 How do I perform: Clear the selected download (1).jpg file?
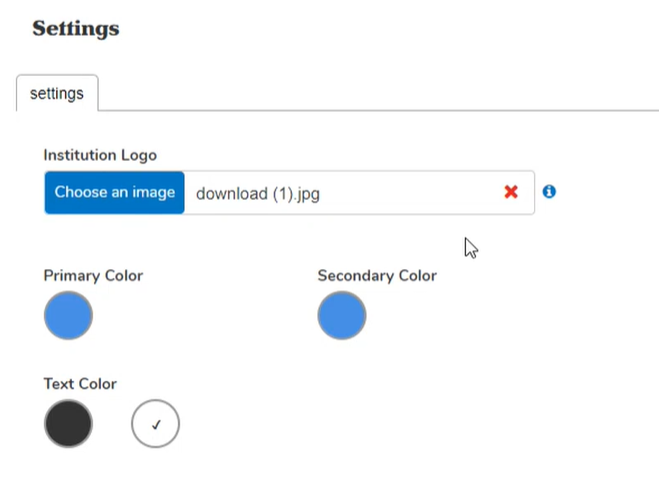coord(511,192)
